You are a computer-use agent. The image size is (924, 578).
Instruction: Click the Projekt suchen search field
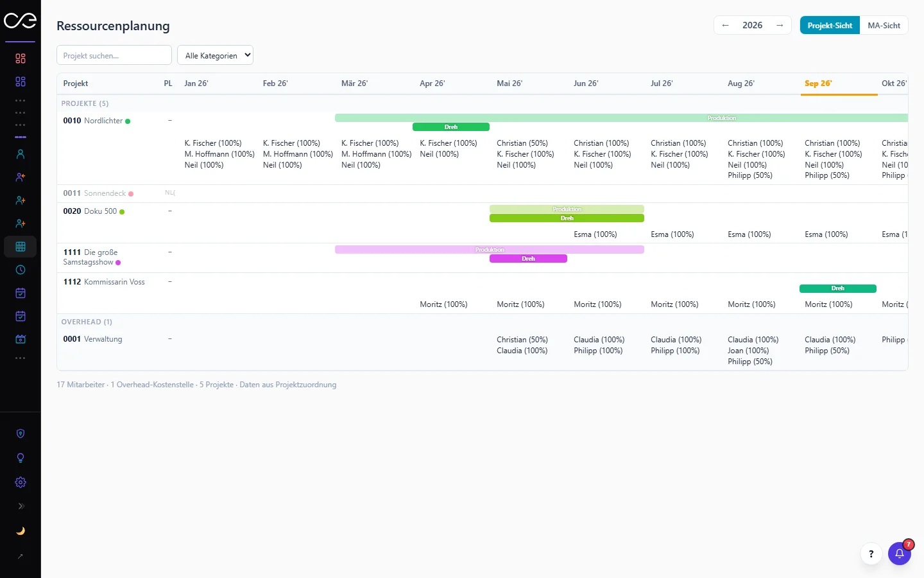click(x=114, y=55)
